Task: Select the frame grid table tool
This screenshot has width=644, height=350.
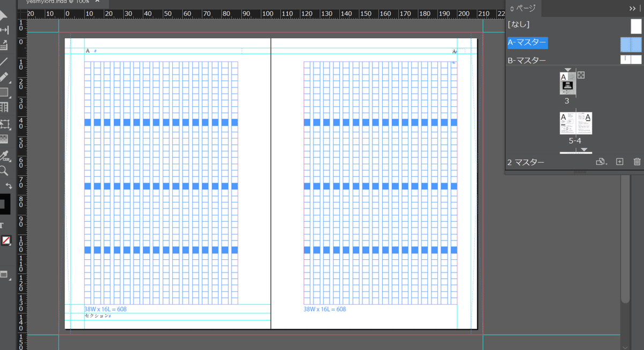Action: [x=4, y=108]
